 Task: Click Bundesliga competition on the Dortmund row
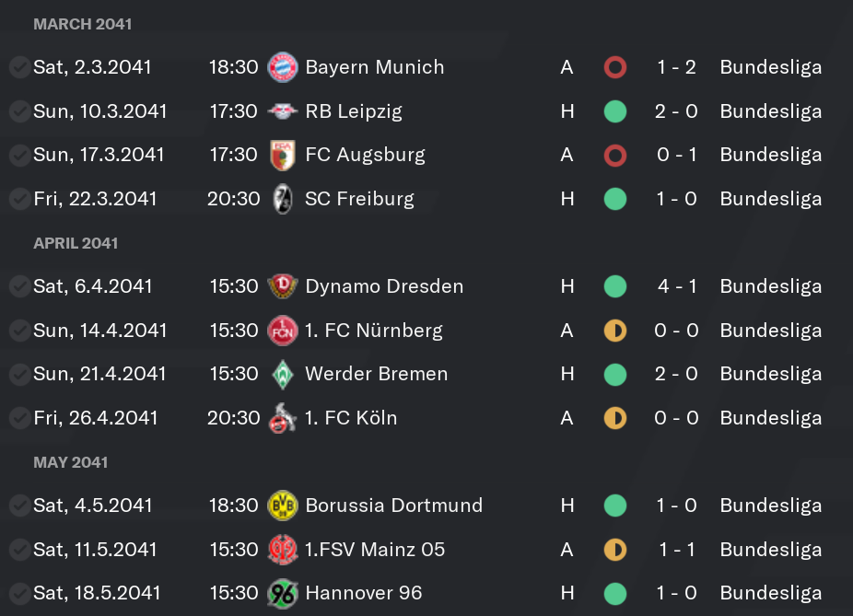[x=771, y=506]
